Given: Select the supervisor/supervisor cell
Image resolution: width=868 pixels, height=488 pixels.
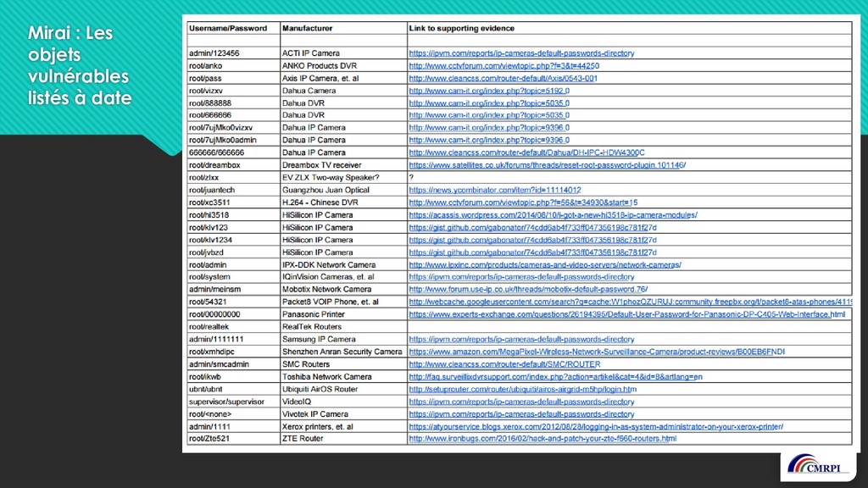Looking at the screenshot, I should [x=234, y=402].
